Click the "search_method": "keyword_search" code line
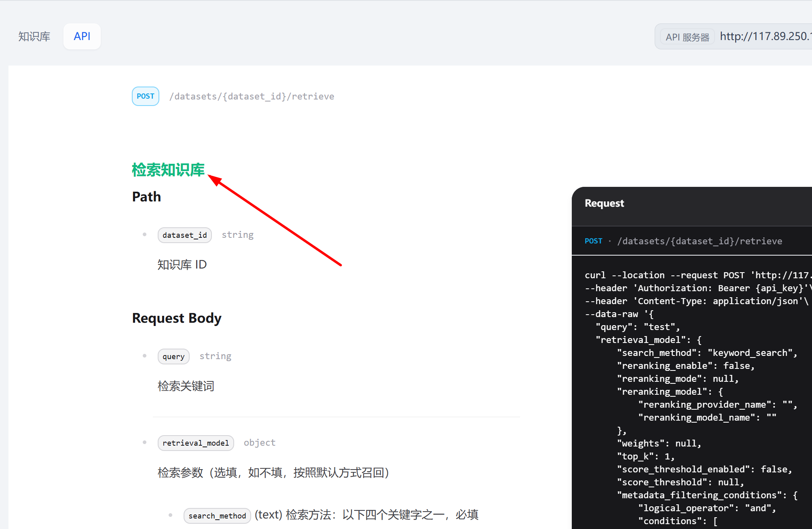This screenshot has height=529, width=812. point(707,353)
